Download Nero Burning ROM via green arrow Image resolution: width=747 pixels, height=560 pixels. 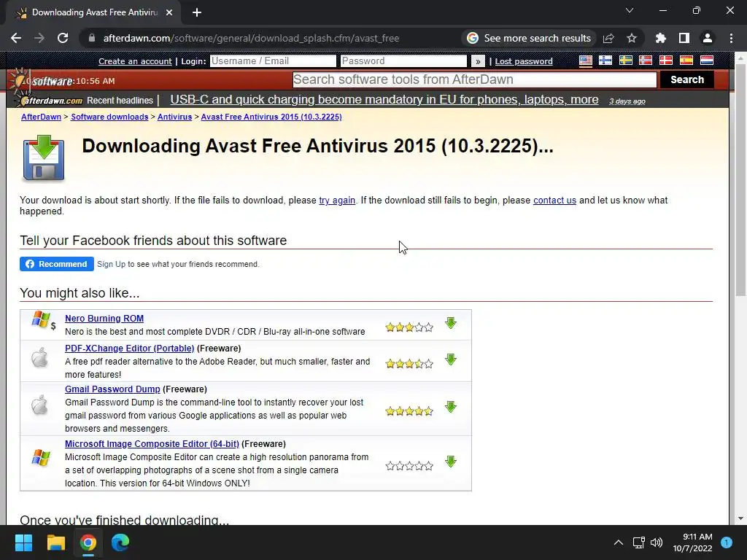451,323
